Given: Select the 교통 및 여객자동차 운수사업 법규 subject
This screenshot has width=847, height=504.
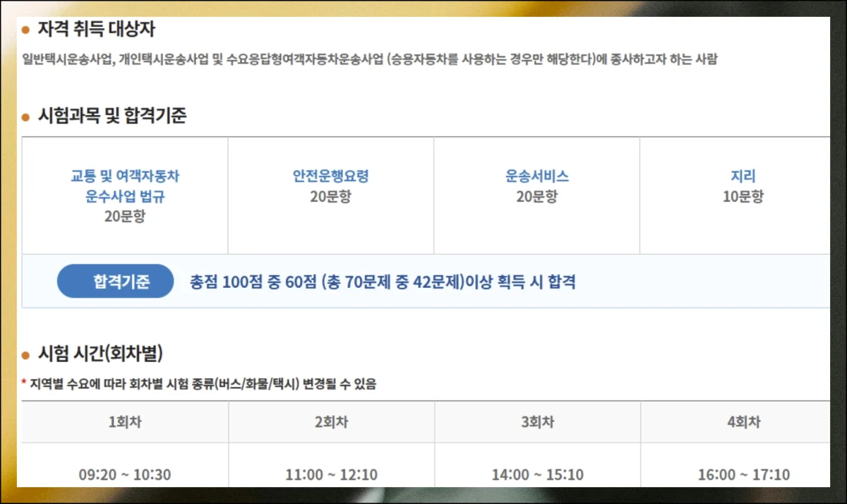Looking at the screenshot, I should tap(125, 186).
